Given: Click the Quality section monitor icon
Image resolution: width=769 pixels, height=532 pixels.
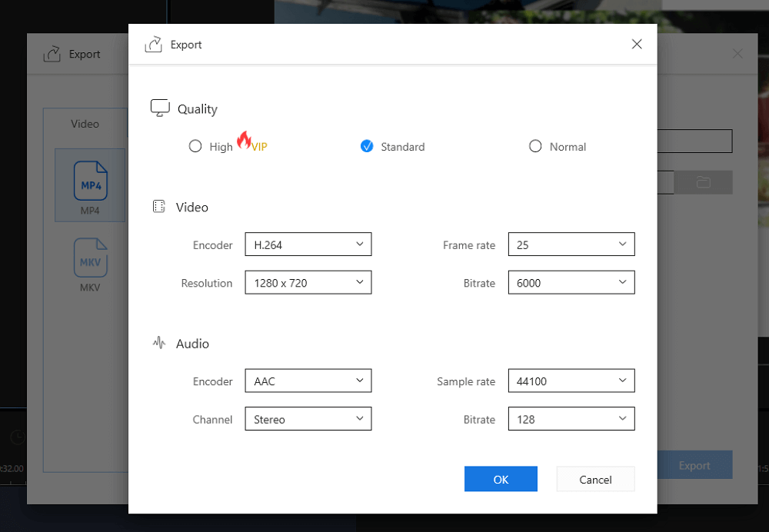Looking at the screenshot, I should pyautogui.click(x=159, y=107).
